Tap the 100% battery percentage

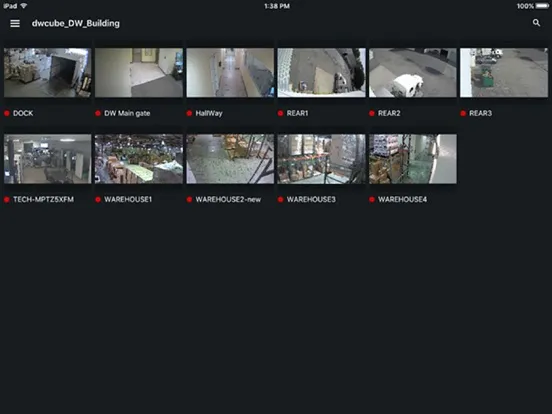525,6
